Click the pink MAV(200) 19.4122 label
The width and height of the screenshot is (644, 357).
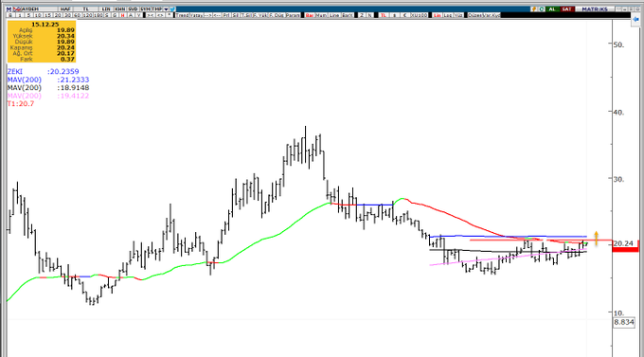tap(48, 96)
